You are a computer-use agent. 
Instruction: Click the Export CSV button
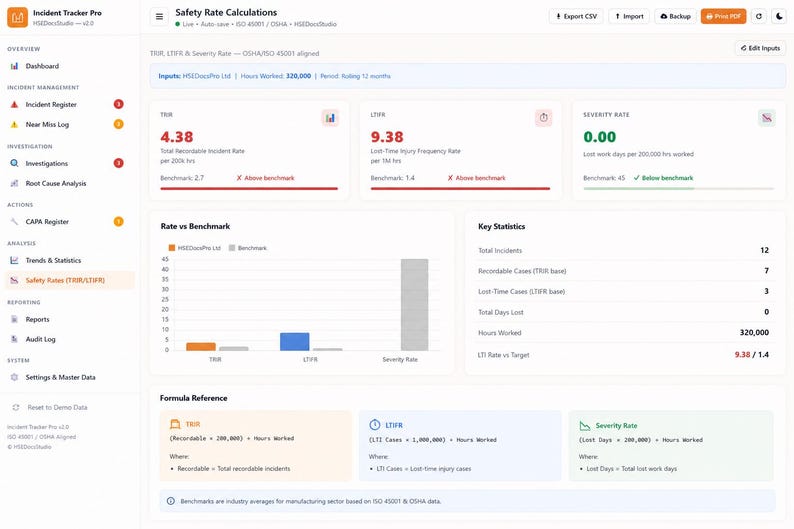576,16
